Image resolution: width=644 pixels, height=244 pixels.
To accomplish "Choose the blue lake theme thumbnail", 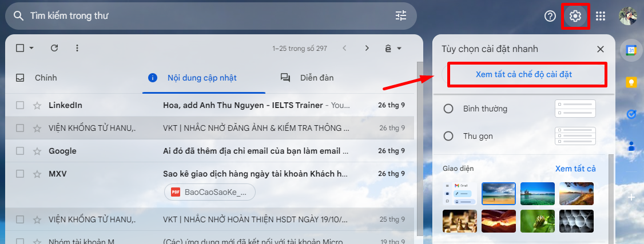I will point(537,194).
